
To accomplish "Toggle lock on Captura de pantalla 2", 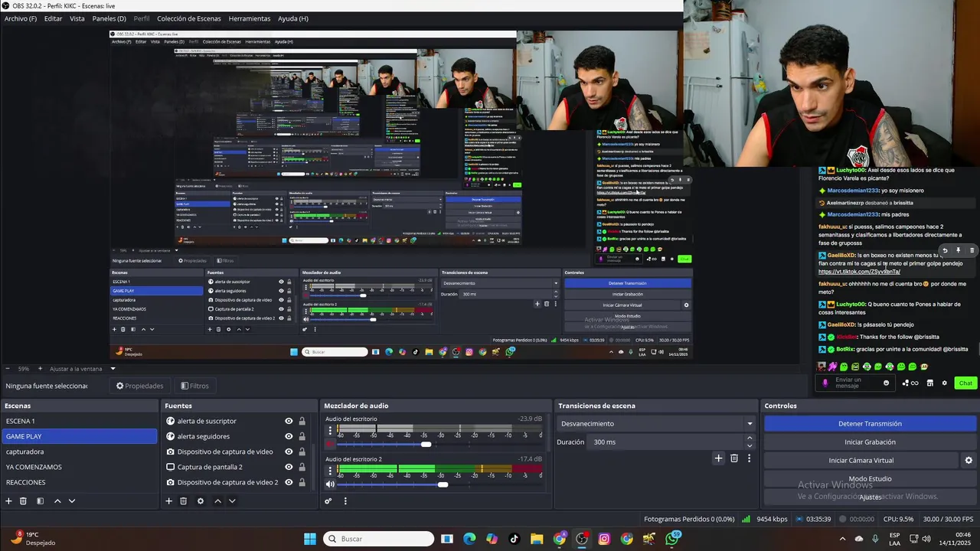I will pyautogui.click(x=302, y=467).
